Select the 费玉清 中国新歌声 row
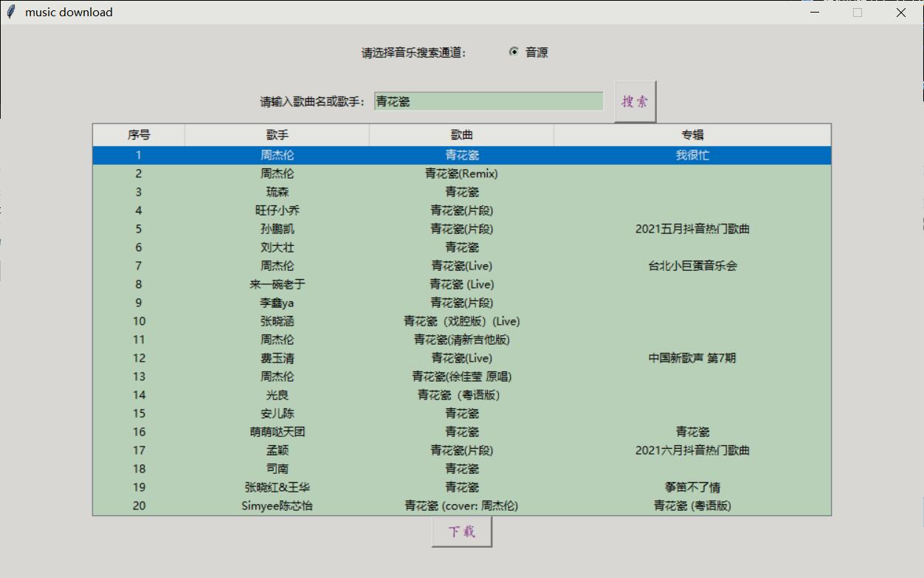This screenshot has width=924, height=578. point(461,358)
